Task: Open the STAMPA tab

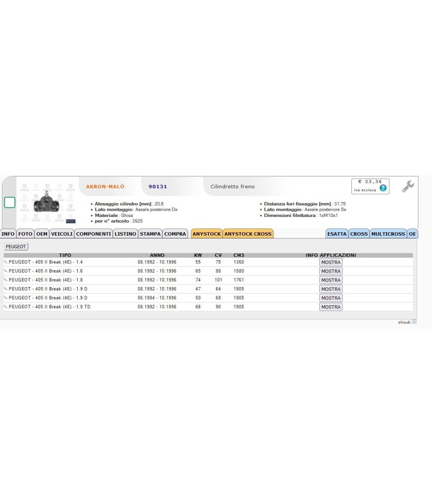Action: [150, 234]
